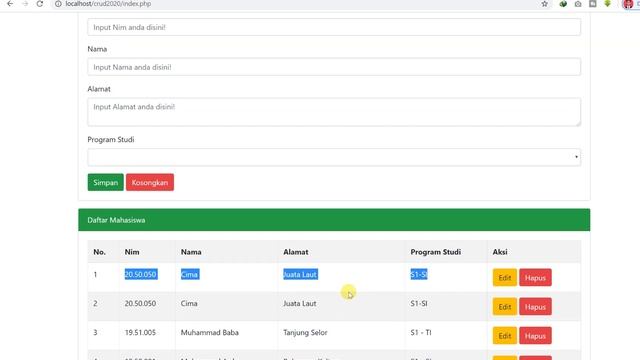Click the "Input Nim anda disini!" field

[x=334, y=27]
